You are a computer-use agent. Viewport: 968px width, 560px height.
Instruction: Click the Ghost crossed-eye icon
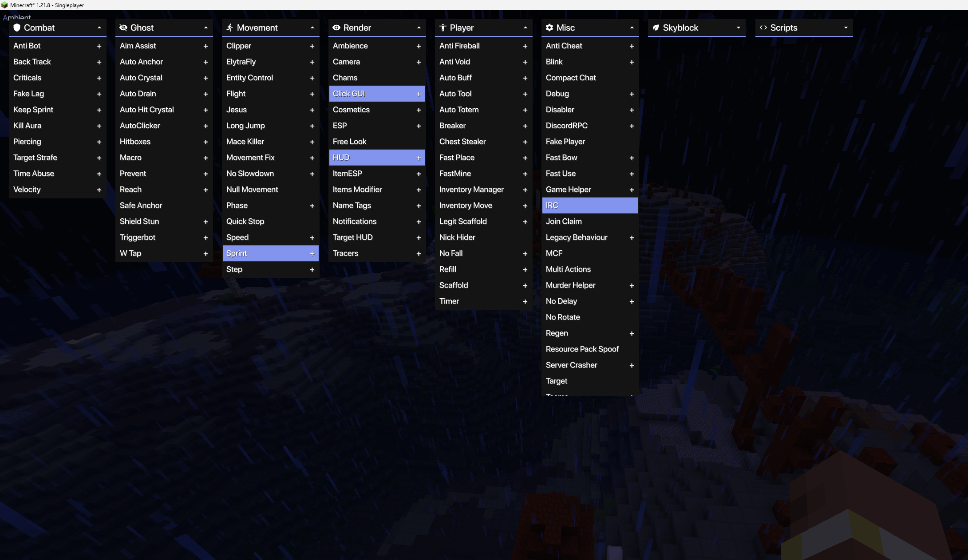pos(123,28)
